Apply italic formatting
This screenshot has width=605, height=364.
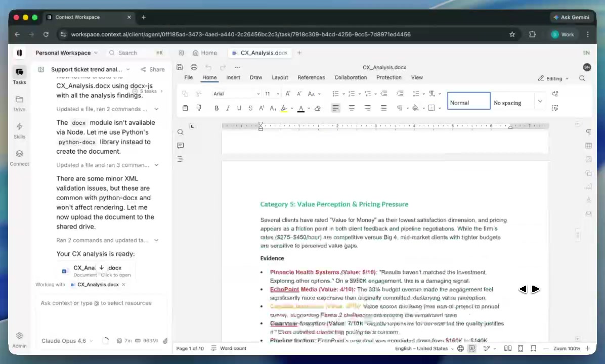(228, 108)
